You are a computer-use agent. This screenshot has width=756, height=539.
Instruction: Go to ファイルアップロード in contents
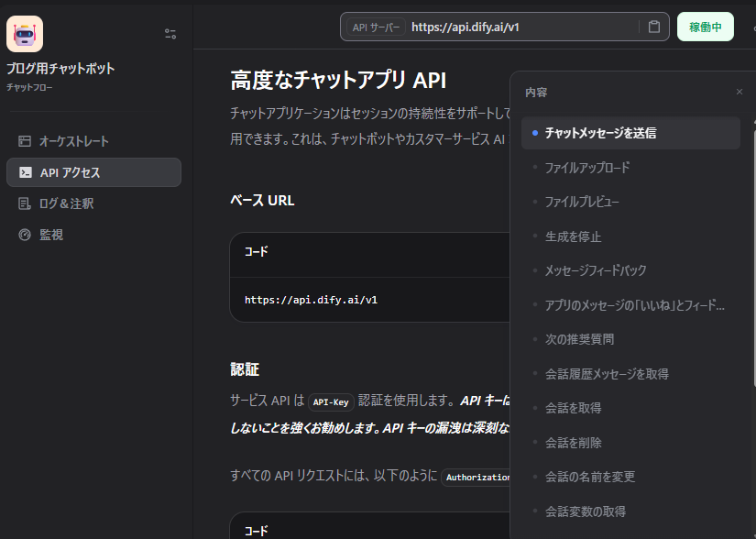coord(587,168)
